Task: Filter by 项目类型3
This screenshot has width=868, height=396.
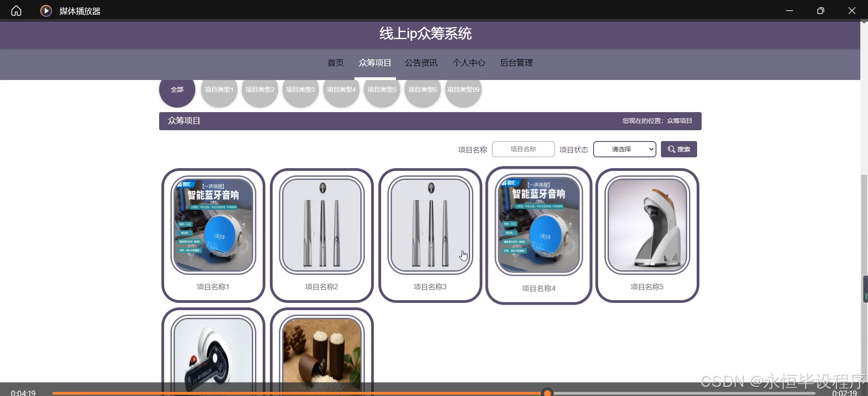Action: [301, 90]
